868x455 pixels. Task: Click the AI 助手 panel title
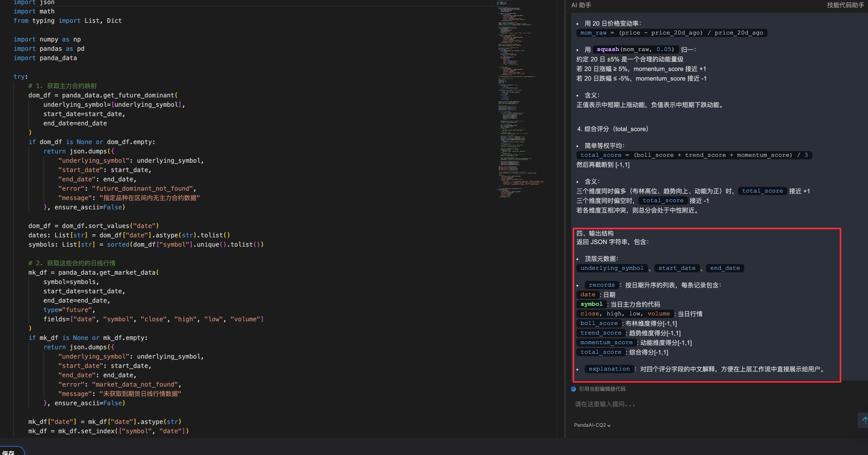(x=581, y=5)
